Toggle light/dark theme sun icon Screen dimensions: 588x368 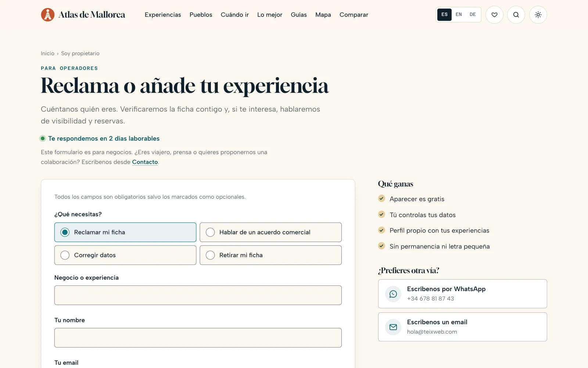538,15
